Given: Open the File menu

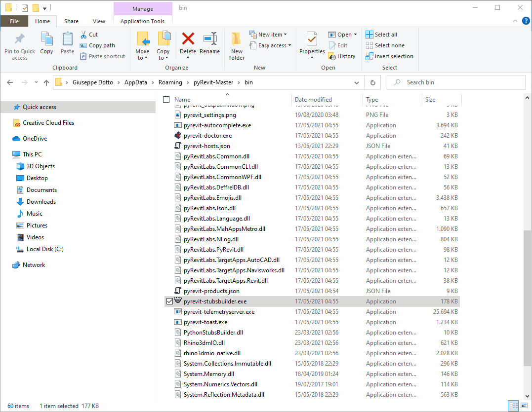Looking at the screenshot, I should [x=14, y=21].
